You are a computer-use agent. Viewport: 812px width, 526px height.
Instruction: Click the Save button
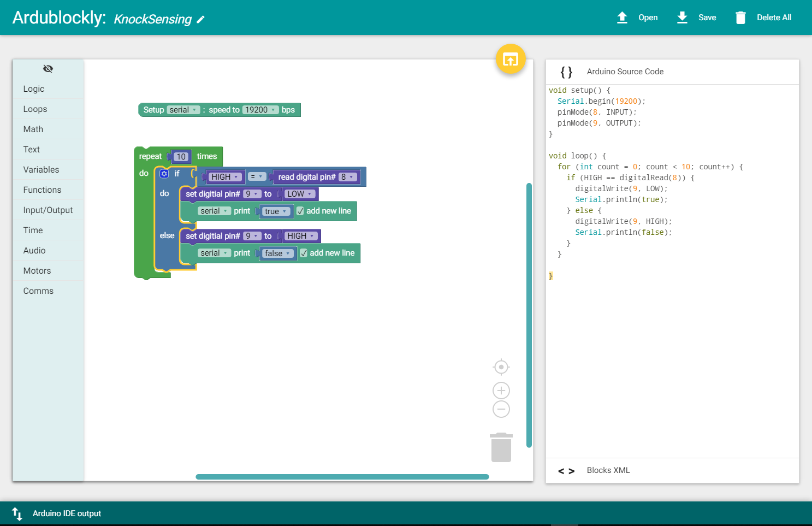pyautogui.click(x=696, y=17)
